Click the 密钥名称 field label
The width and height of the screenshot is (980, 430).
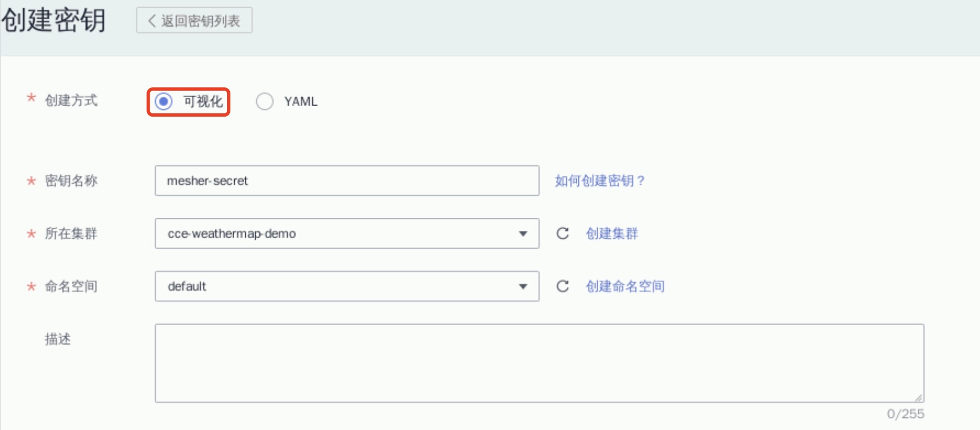[71, 181]
